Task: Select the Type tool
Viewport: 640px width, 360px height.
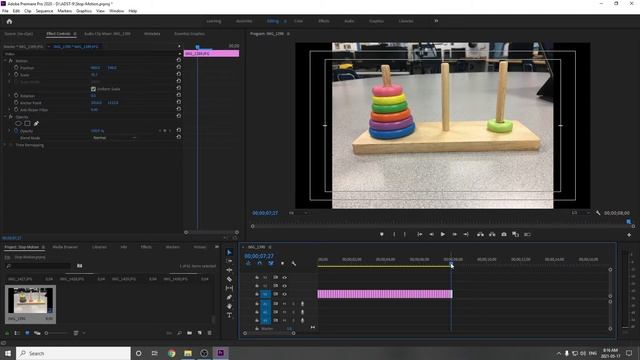Action: click(229, 315)
